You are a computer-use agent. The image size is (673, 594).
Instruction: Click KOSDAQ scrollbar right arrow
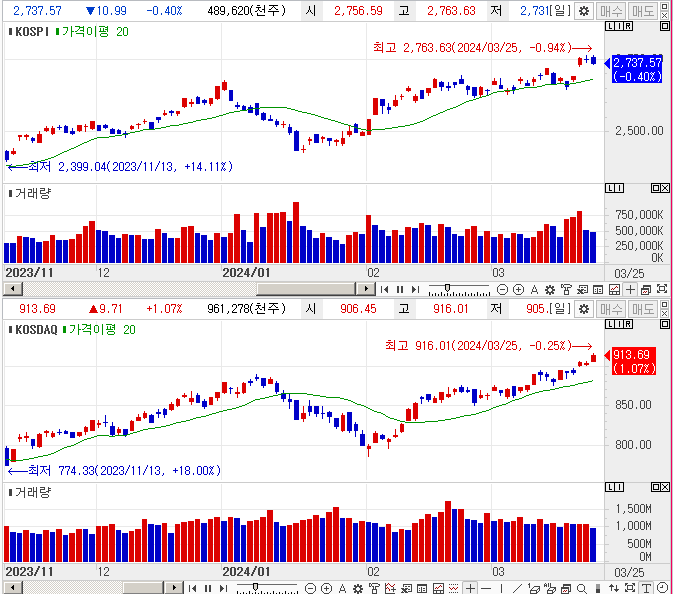click(x=174, y=588)
